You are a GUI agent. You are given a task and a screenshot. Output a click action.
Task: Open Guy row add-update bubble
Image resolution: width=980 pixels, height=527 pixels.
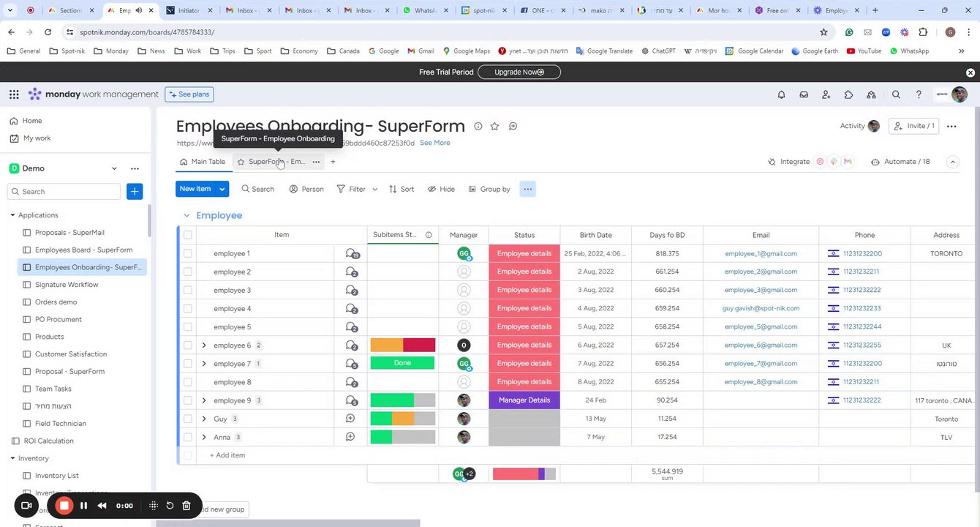pos(350,419)
